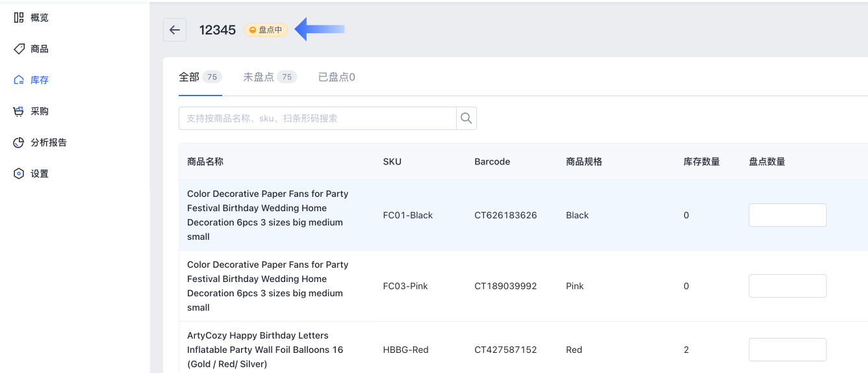Switch to the 未盘点 tab
The width and height of the screenshot is (868, 373).
pos(270,77)
